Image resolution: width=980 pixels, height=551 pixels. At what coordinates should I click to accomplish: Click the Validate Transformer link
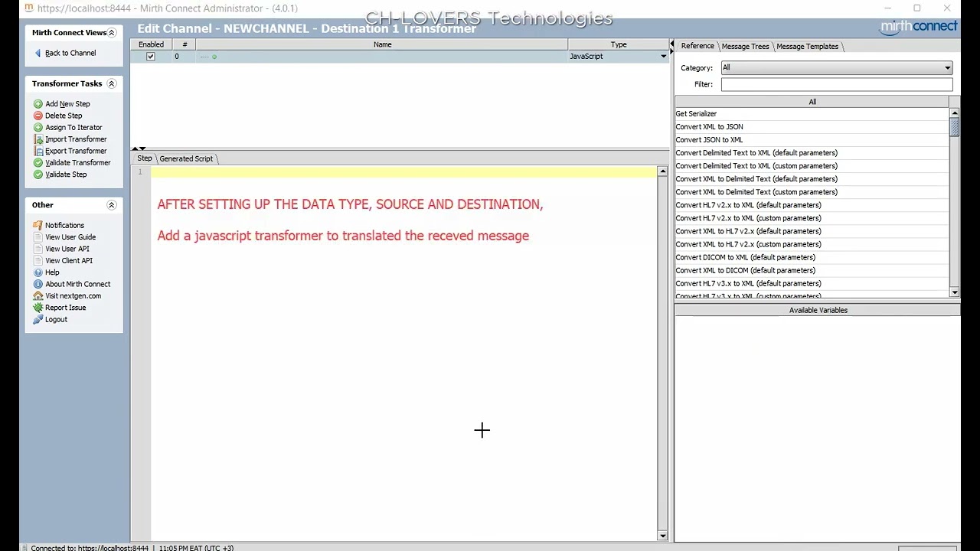pos(77,163)
